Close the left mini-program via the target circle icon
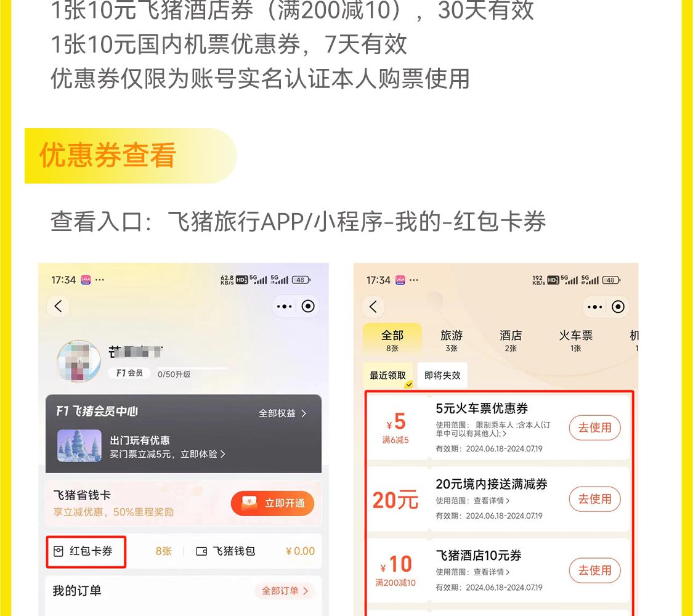This screenshot has height=616, width=693. pyautogui.click(x=308, y=306)
